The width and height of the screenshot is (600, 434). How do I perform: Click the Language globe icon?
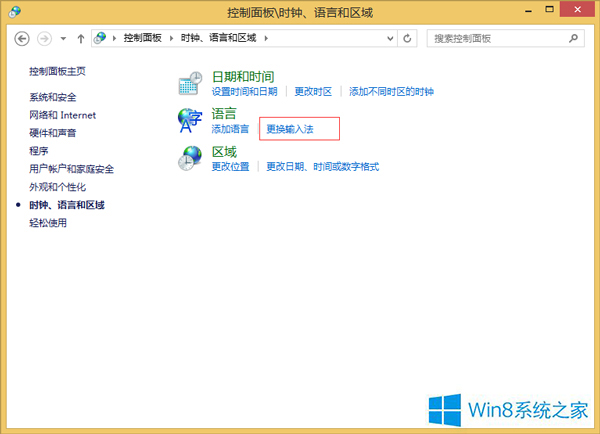pyautogui.click(x=190, y=120)
